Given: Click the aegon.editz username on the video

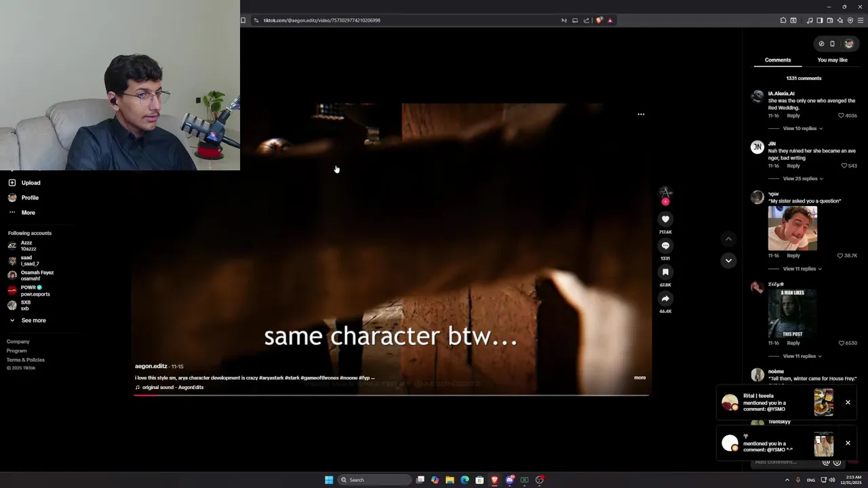Looking at the screenshot, I should 151,366.
